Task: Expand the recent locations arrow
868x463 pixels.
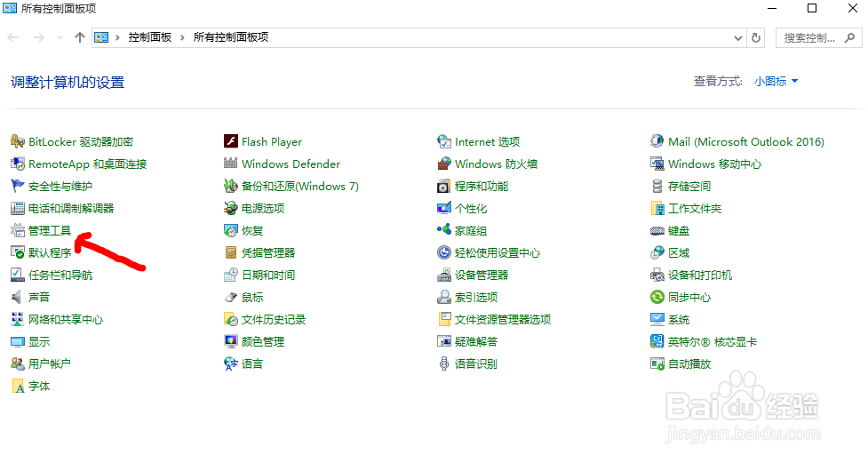Action: click(60, 37)
